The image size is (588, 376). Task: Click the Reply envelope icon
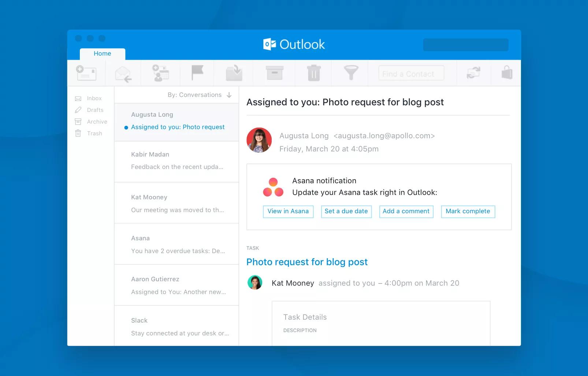click(123, 74)
